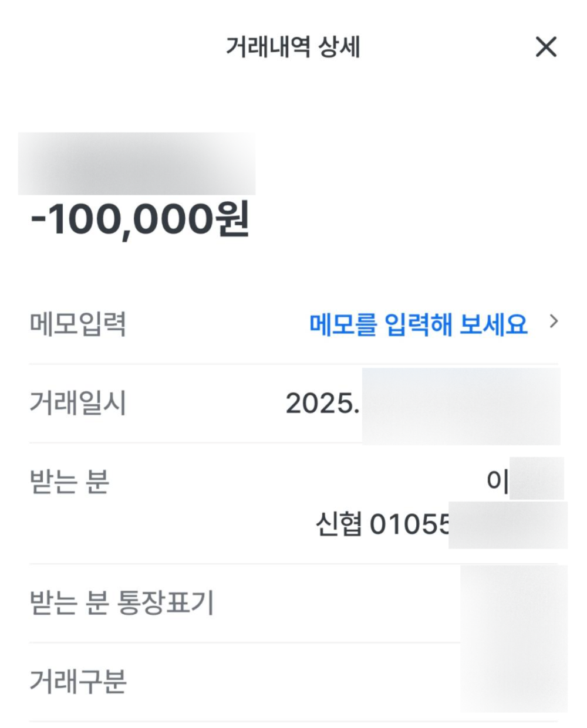Screen dimensions: 587x728
Task: Click the blurred 거래구분 value
Action: (x=514, y=680)
